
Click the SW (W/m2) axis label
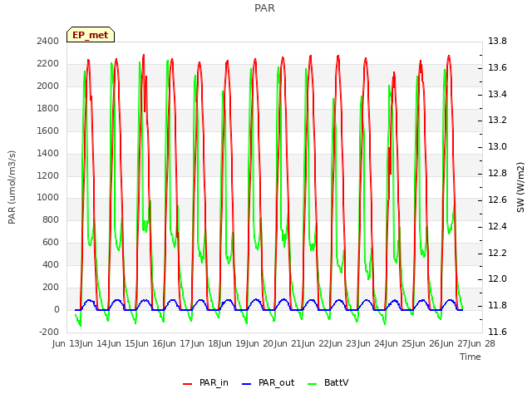tap(520, 187)
